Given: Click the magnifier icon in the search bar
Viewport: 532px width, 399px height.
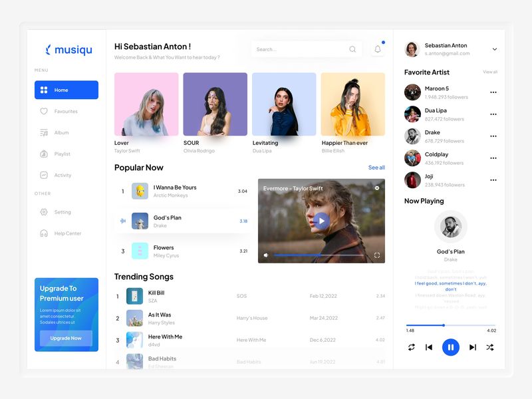Looking at the screenshot, I should 354,49.
